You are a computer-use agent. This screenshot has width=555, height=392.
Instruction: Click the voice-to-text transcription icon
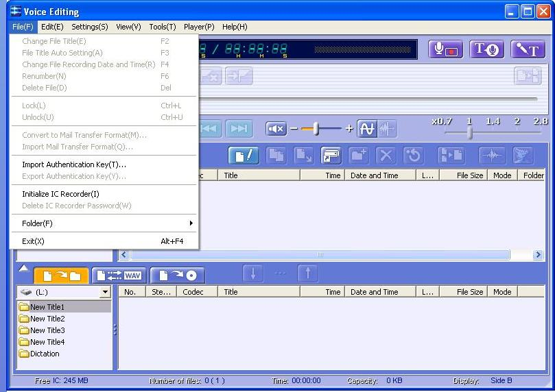pyautogui.click(x=528, y=49)
